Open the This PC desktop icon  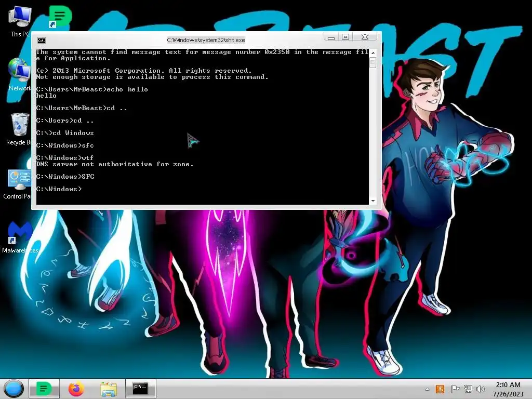[20, 21]
